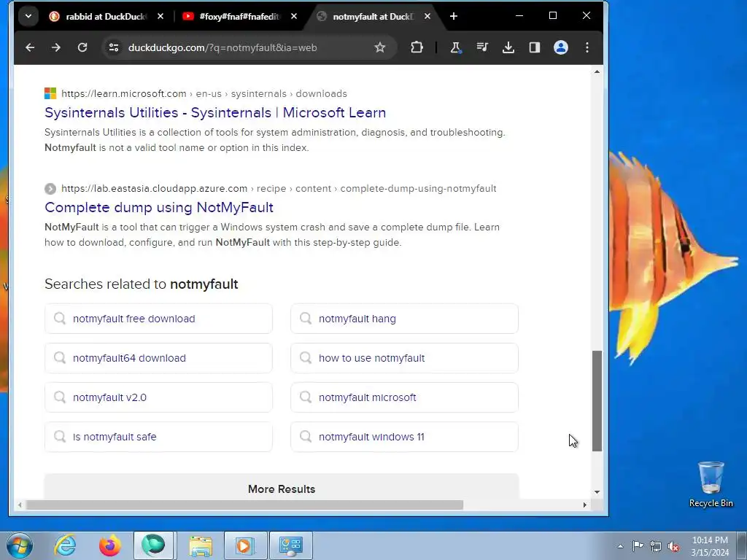Close the #foxy#fnaf YouTube tab
This screenshot has height=560, width=747.
click(x=294, y=16)
